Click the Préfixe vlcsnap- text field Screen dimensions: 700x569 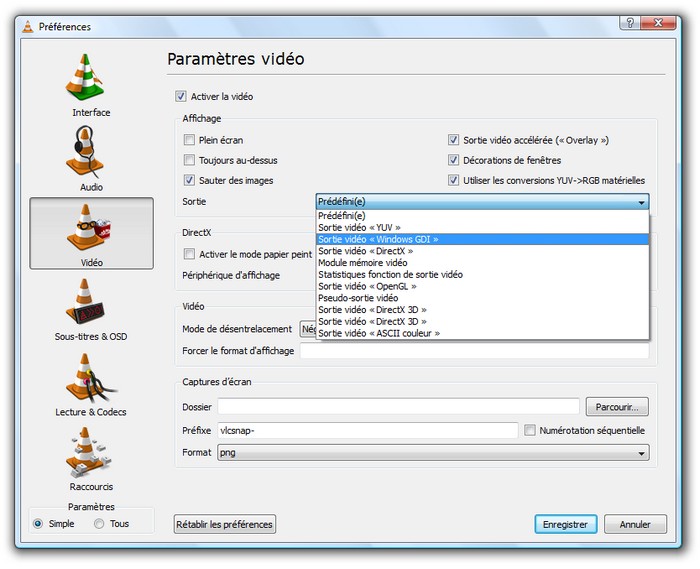[x=366, y=430]
